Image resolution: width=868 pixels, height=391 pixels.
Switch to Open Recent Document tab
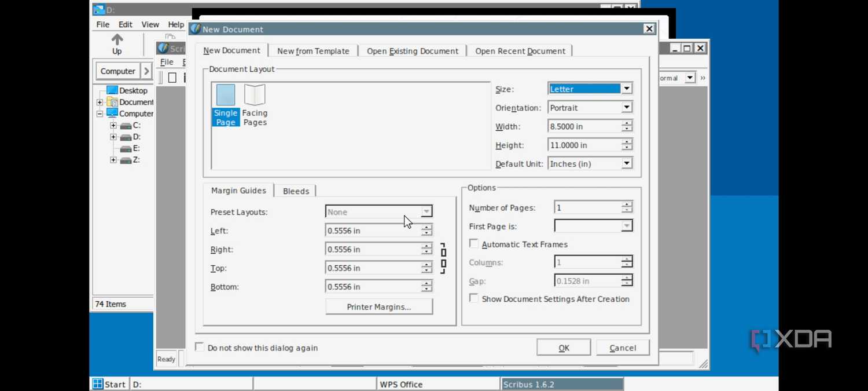(520, 51)
